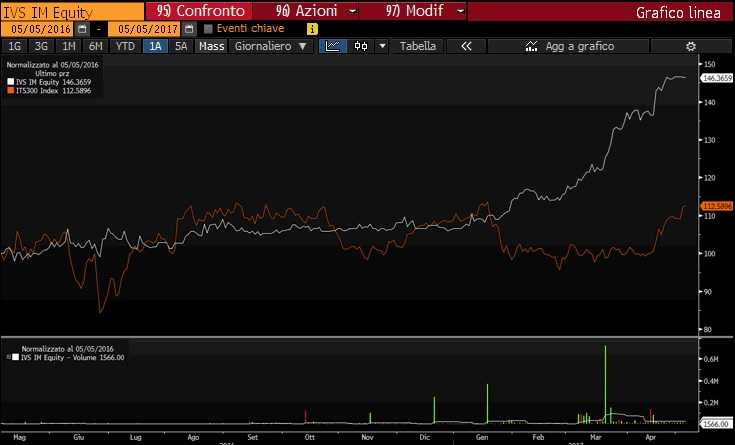Select the 6M time range

(x=96, y=46)
